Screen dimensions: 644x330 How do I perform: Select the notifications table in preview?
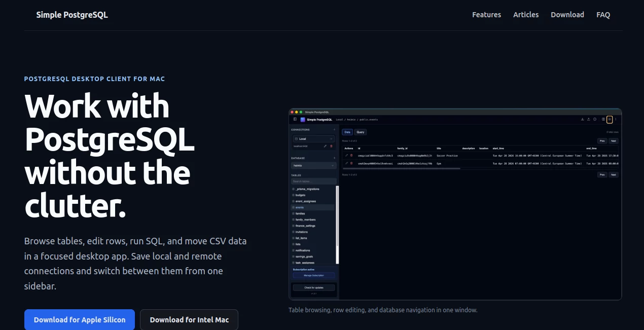tap(312, 250)
